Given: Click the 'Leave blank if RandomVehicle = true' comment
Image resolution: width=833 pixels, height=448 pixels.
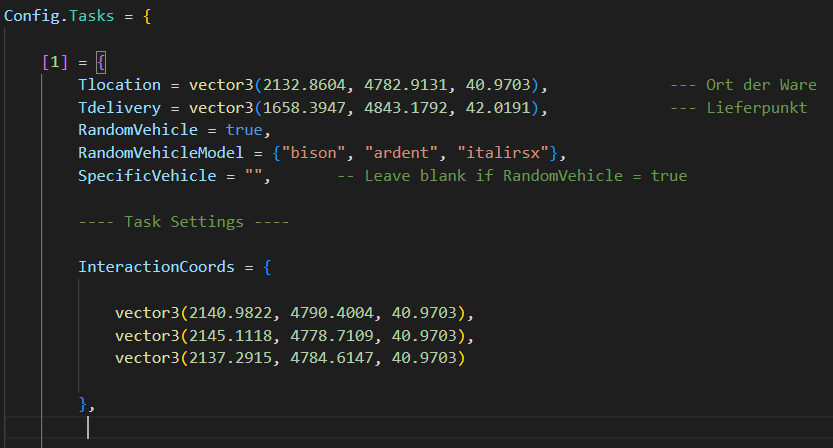Looking at the screenshot, I should click(512, 176).
